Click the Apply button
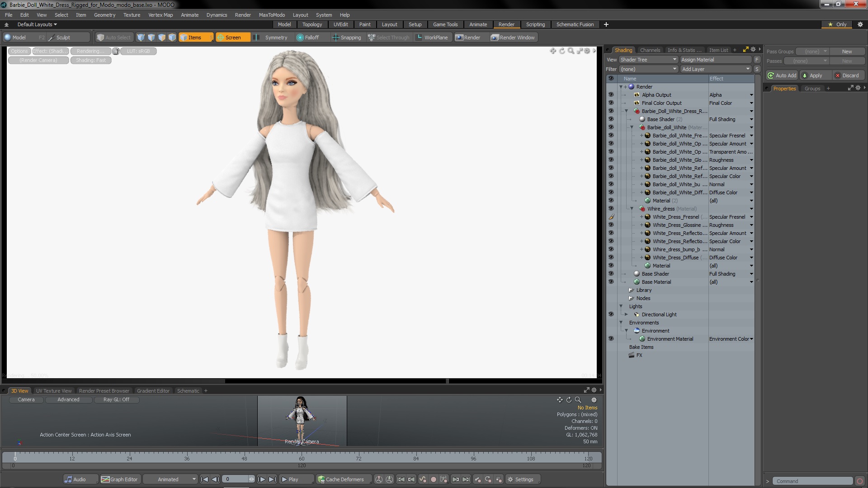The height and width of the screenshot is (488, 868). click(x=816, y=75)
